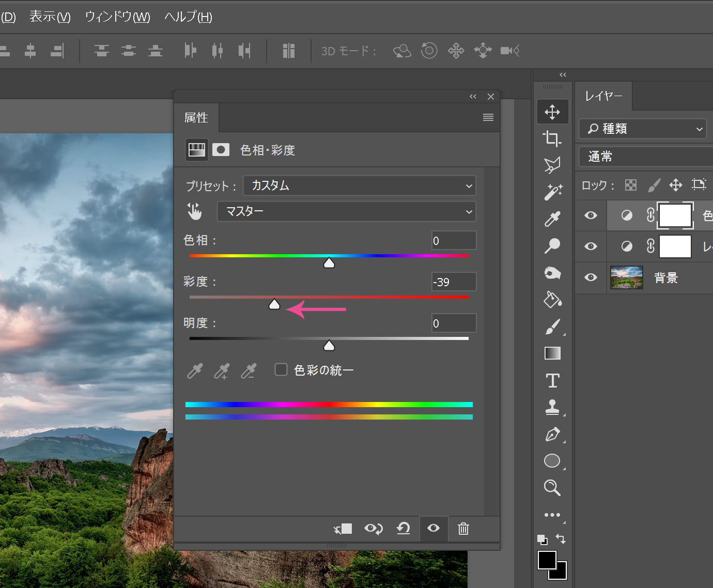The height and width of the screenshot is (588, 713).
Task: Toggle adjustment layer visibility in properties panel
Action: click(433, 528)
